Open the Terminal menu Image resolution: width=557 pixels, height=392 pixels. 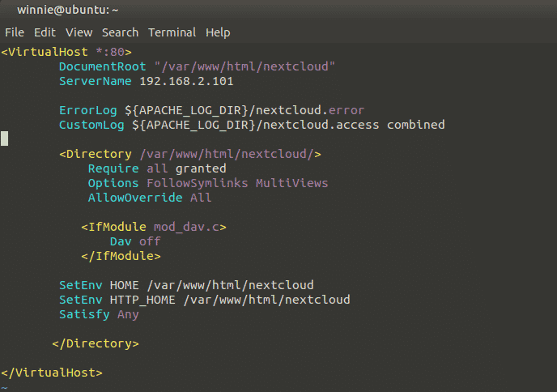click(x=172, y=32)
